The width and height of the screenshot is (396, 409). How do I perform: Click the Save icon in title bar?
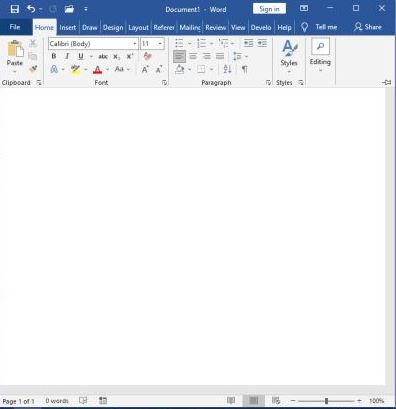(15, 9)
